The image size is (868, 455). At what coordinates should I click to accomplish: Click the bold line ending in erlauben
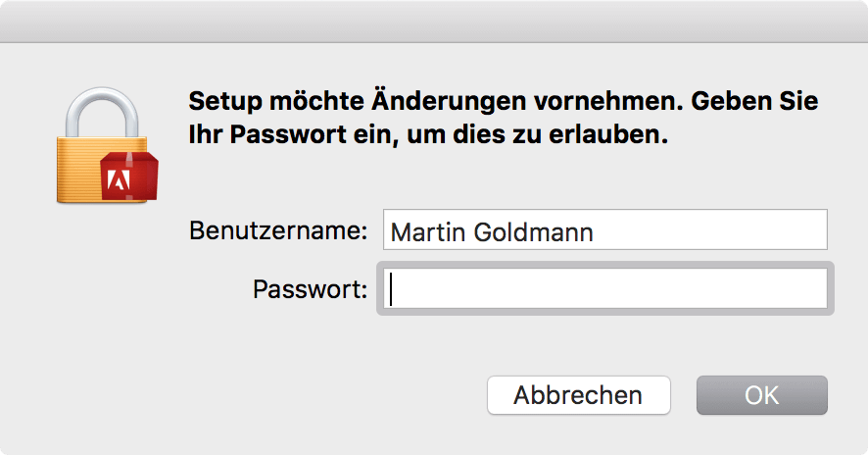(x=428, y=136)
